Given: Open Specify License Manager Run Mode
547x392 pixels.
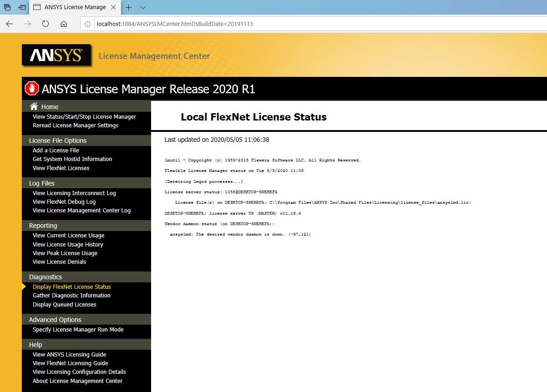Looking at the screenshot, I should click(78, 330).
